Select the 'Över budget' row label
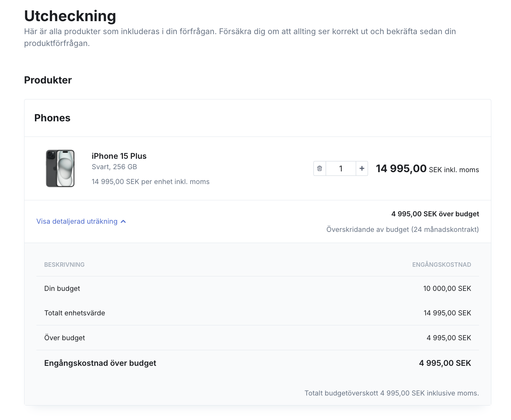This screenshot has width=511, height=420. (x=65, y=338)
